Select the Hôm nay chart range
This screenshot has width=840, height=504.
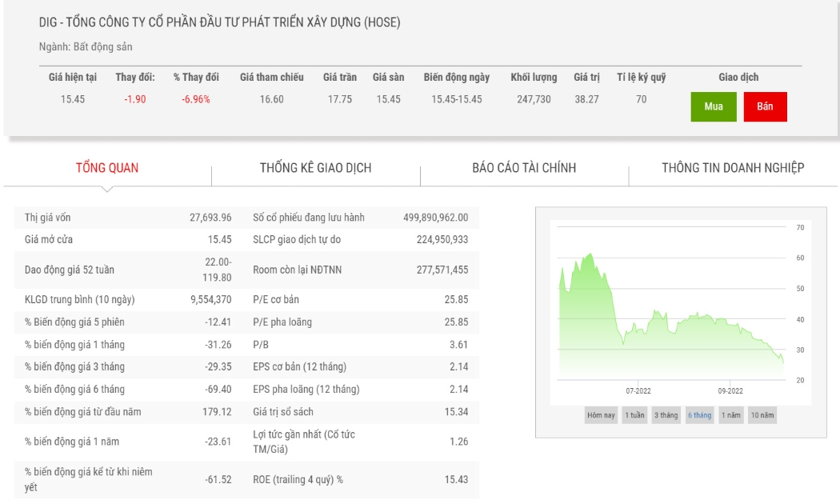click(x=601, y=415)
